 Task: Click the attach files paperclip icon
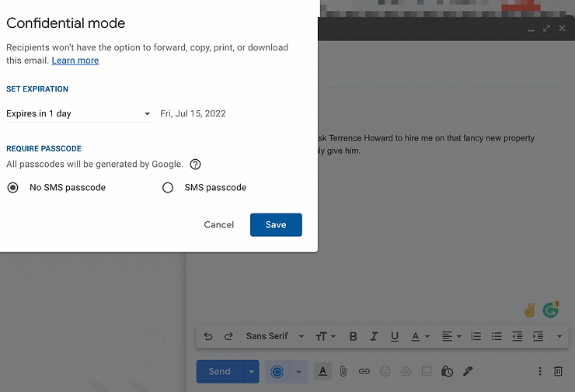click(x=343, y=372)
